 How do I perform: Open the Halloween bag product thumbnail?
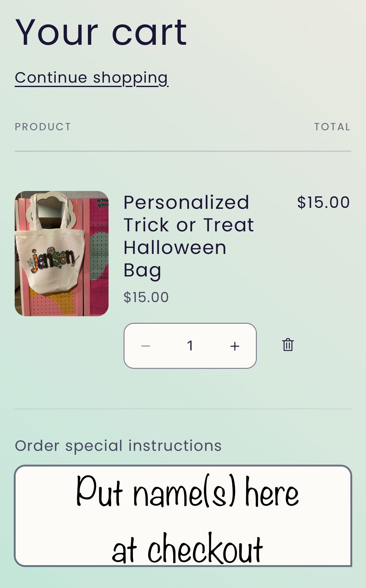pyautogui.click(x=62, y=253)
